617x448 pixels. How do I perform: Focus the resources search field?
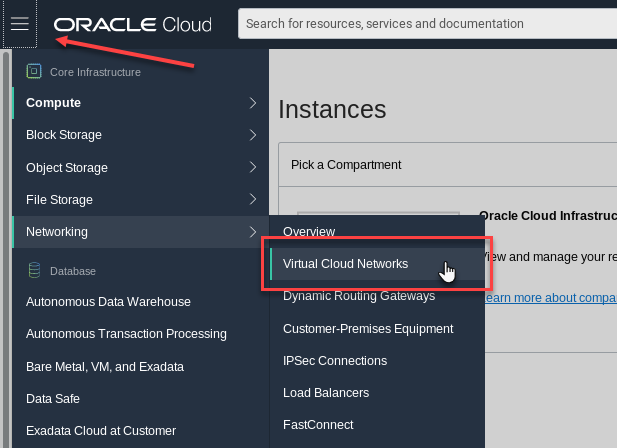click(x=427, y=24)
